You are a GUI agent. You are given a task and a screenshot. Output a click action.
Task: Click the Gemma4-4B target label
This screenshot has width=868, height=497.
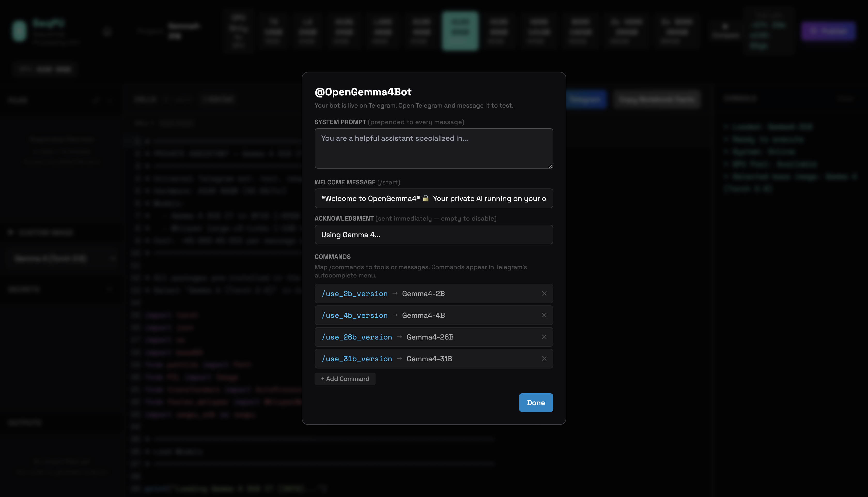[x=423, y=315]
